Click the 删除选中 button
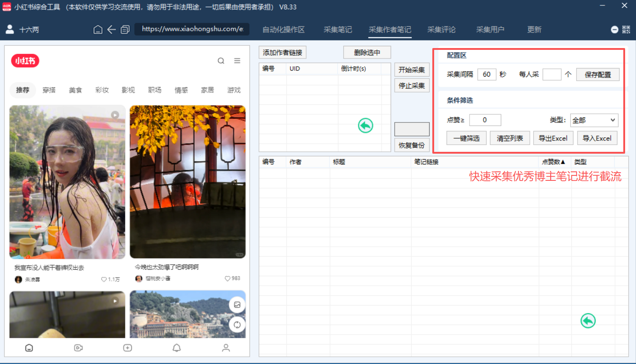636x364 pixels. coord(367,53)
